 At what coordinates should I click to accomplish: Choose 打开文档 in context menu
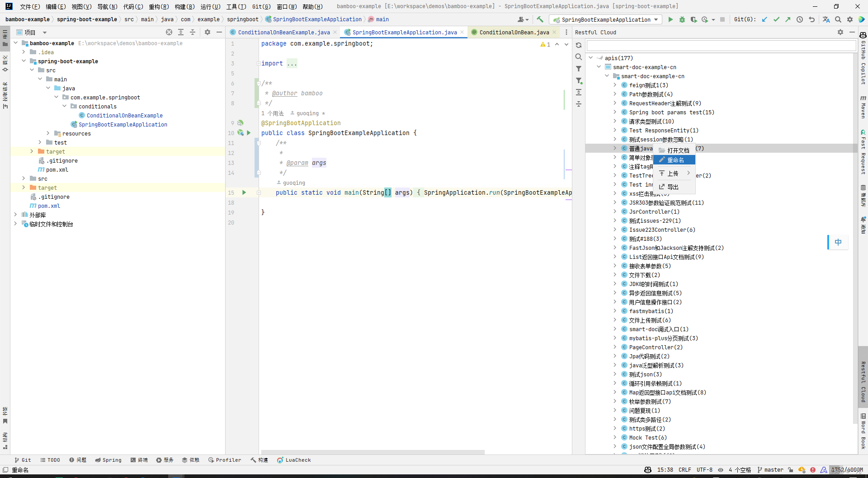[x=674, y=150]
